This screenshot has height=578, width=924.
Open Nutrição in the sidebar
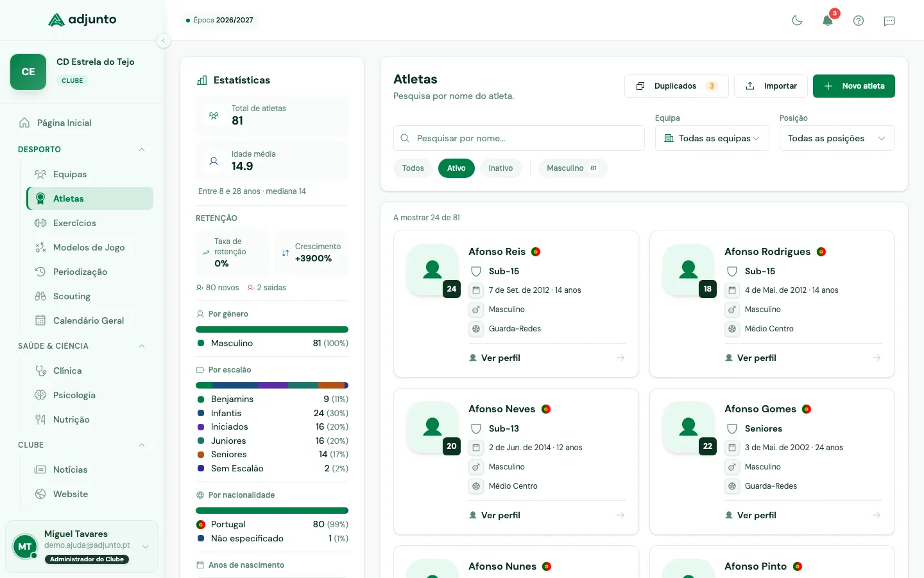point(90,419)
